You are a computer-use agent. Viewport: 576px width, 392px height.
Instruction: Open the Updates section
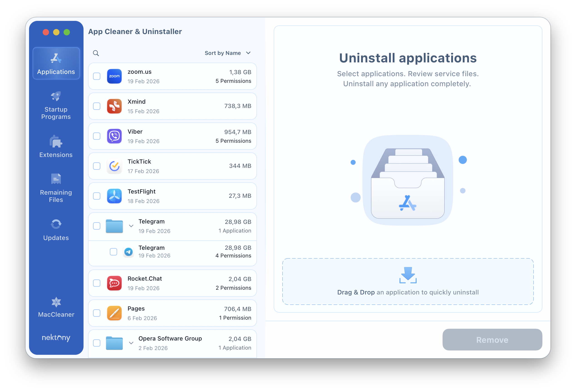coord(56,229)
